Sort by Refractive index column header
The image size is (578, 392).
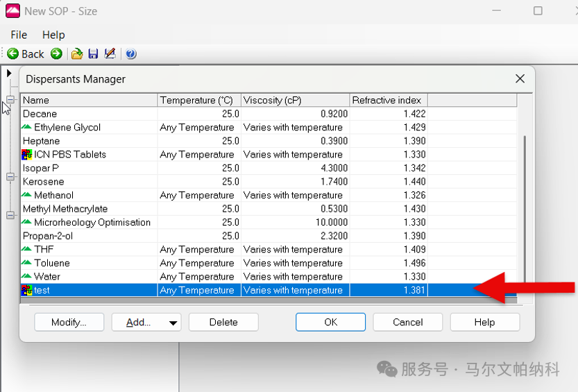(389, 100)
